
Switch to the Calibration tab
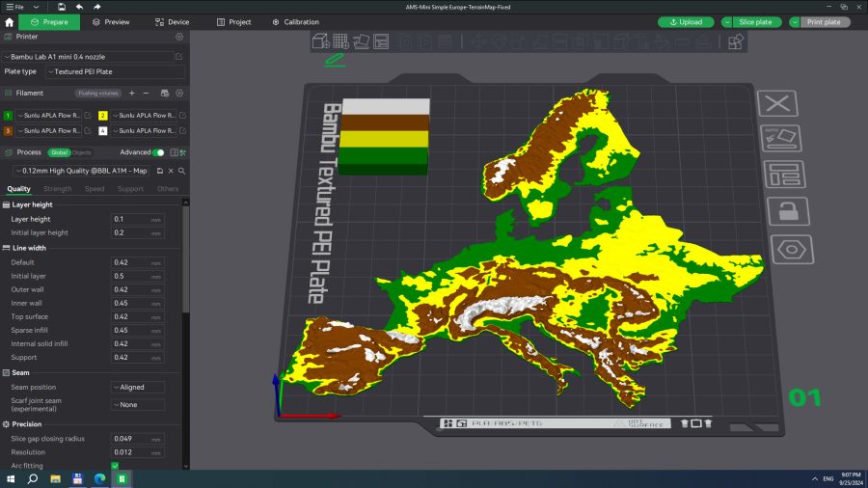click(296, 22)
